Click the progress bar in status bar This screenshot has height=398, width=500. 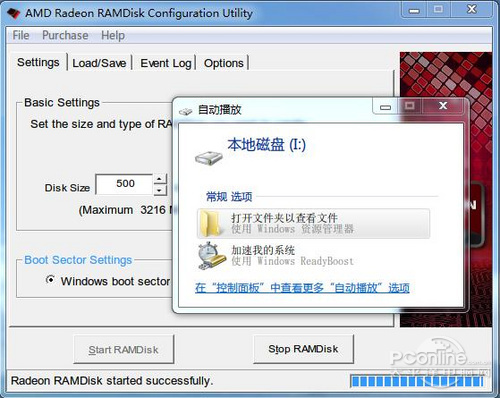tap(417, 381)
